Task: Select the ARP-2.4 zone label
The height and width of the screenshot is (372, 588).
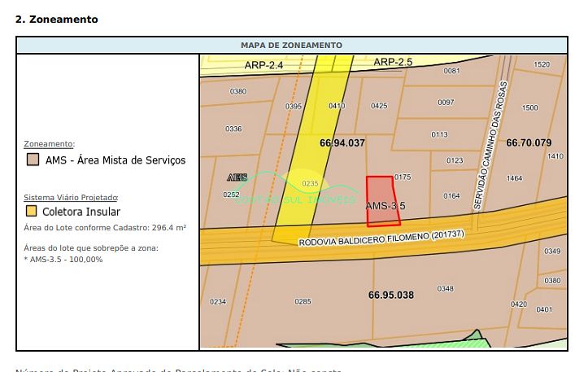Action: [263, 64]
